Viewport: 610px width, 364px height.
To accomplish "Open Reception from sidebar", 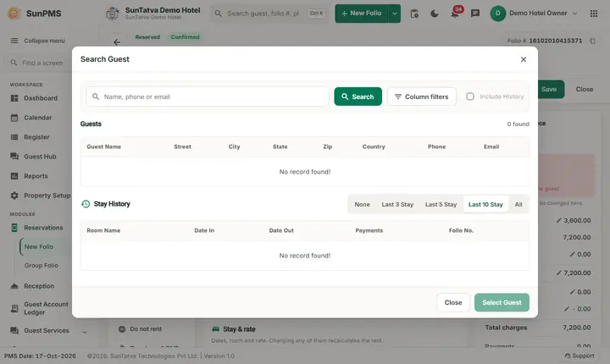I will [x=39, y=286].
